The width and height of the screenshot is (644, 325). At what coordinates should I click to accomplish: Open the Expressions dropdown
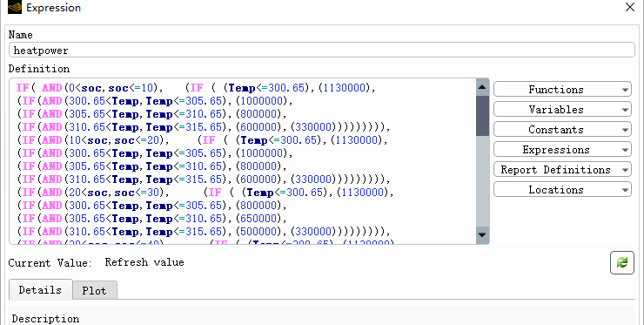tap(562, 150)
